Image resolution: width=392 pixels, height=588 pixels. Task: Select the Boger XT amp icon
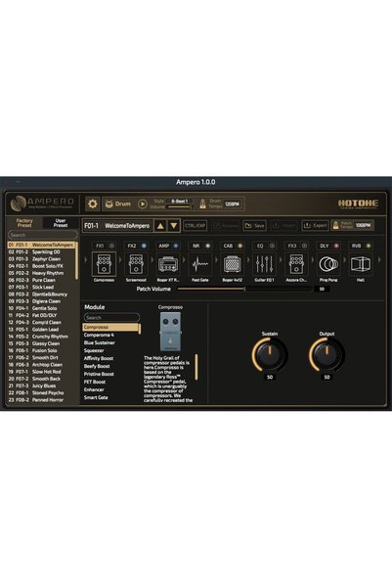[x=168, y=264]
